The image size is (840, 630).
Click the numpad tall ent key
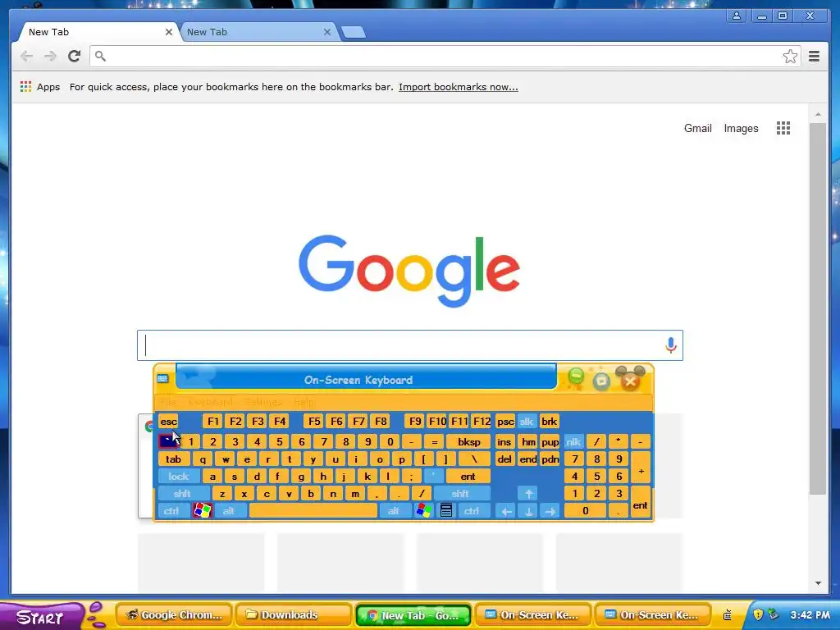click(x=640, y=502)
